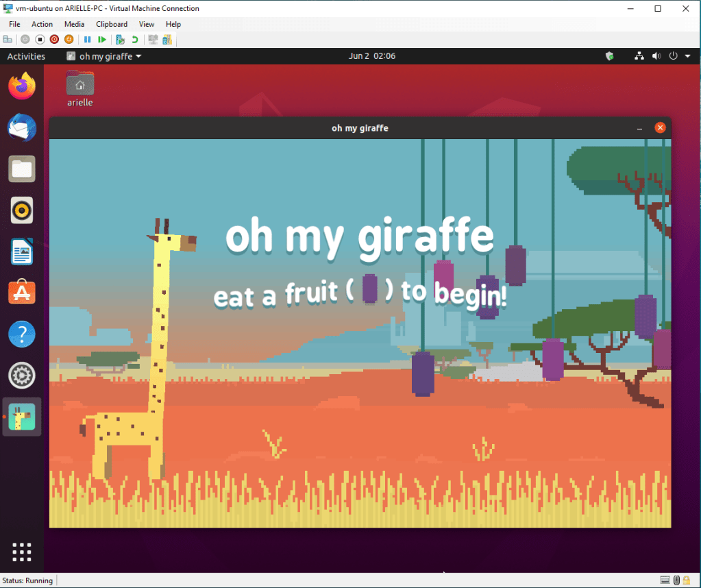Expand the 'oh my giraffe' app menu
The width and height of the screenshot is (701, 588).
[x=104, y=56]
